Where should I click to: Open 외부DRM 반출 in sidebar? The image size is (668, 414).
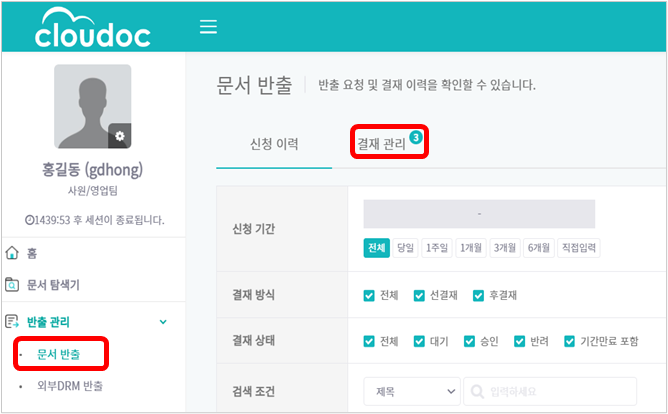point(69,385)
